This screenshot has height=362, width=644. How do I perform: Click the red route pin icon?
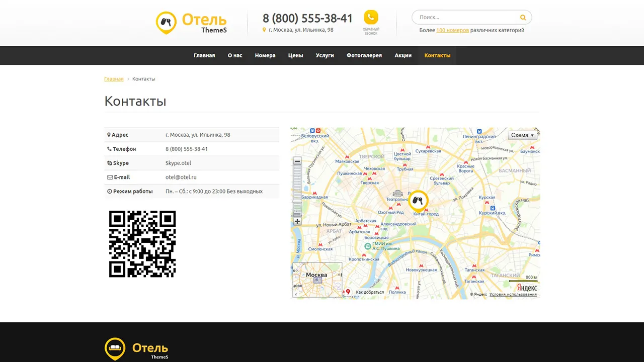coord(348,292)
